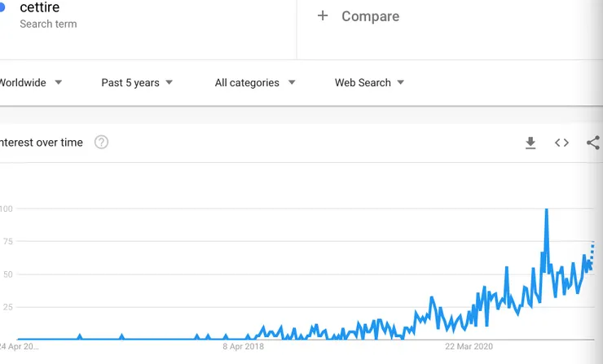Click the 50 y-axis label

click(7, 274)
